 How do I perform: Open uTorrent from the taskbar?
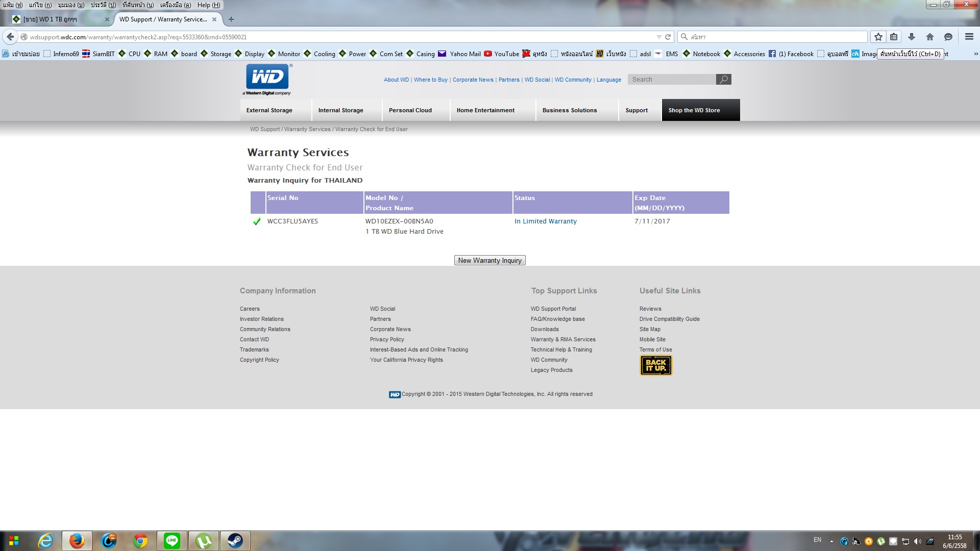coord(204,540)
